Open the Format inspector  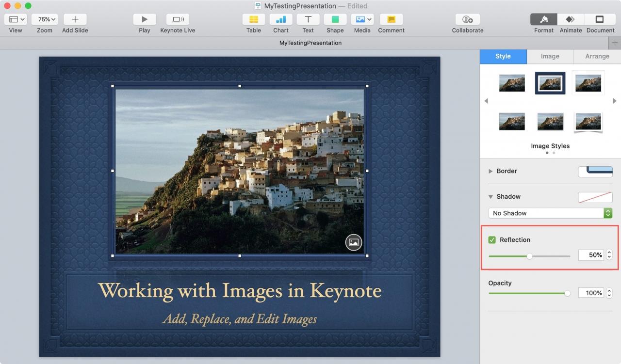coord(544,19)
